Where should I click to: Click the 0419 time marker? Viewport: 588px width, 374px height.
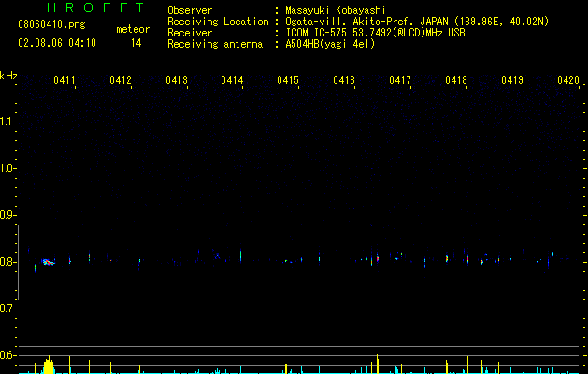[x=512, y=80]
